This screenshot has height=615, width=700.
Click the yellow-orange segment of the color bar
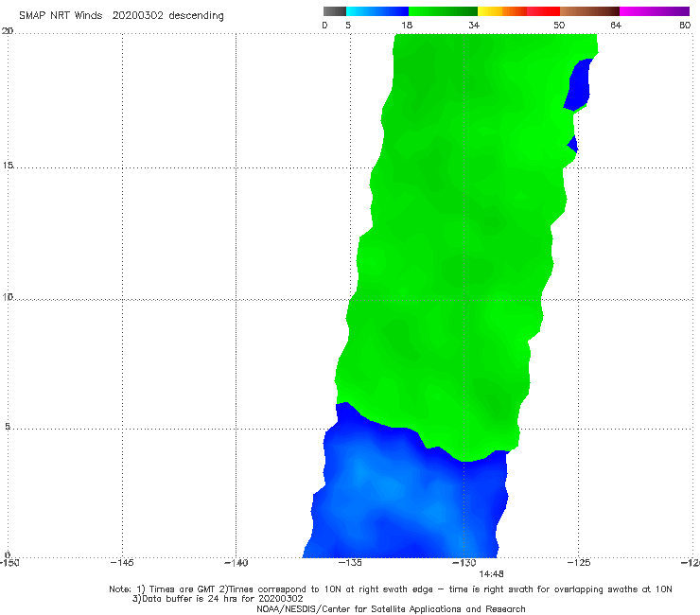click(x=502, y=11)
